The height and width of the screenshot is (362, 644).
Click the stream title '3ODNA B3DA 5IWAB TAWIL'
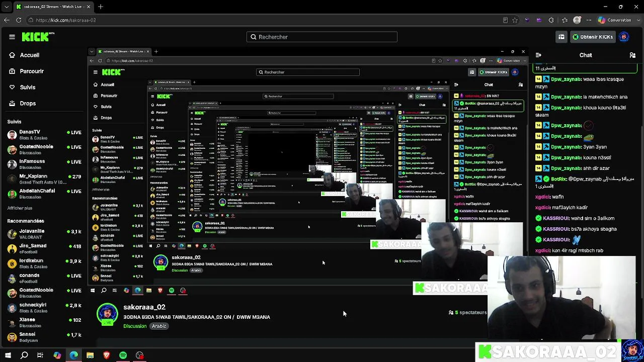click(197, 317)
